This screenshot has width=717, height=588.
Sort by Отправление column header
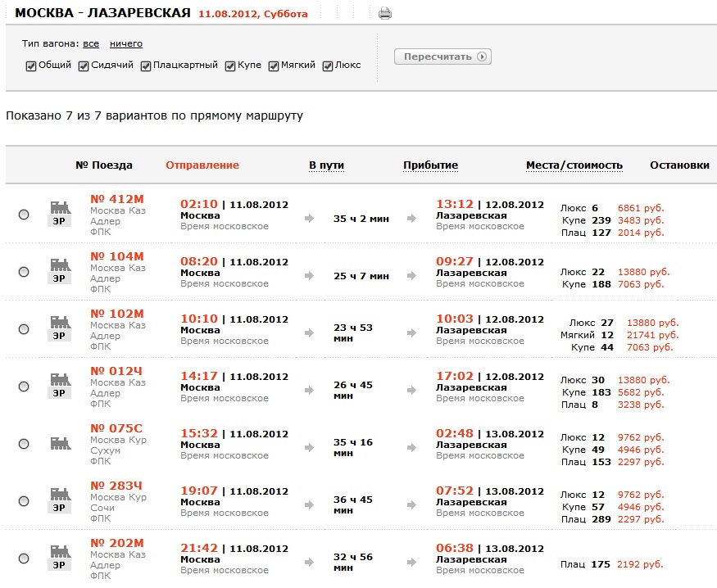pos(202,165)
